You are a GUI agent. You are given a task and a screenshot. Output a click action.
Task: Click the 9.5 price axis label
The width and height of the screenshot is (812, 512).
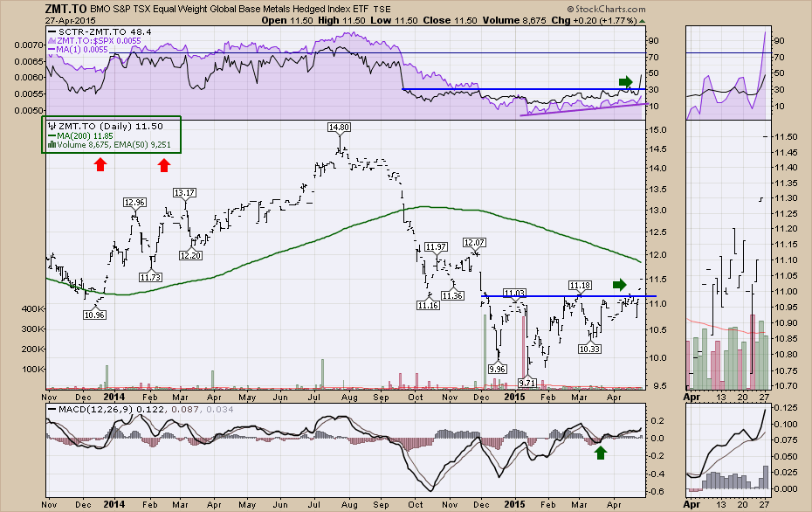660,385
